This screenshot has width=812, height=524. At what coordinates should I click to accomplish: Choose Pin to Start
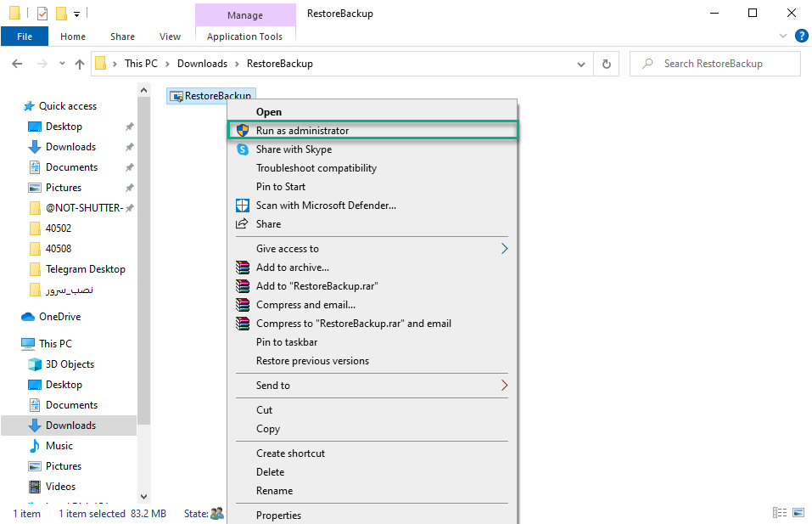pyautogui.click(x=372, y=187)
